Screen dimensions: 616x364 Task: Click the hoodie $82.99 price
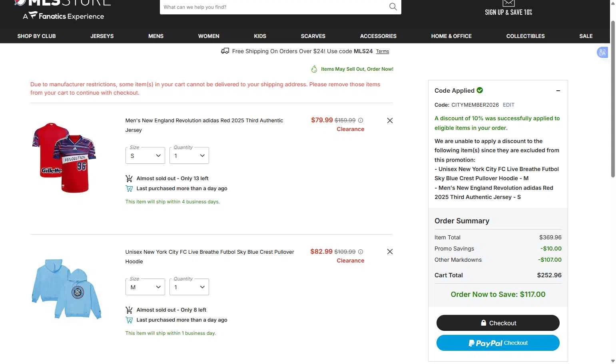pos(321,251)
